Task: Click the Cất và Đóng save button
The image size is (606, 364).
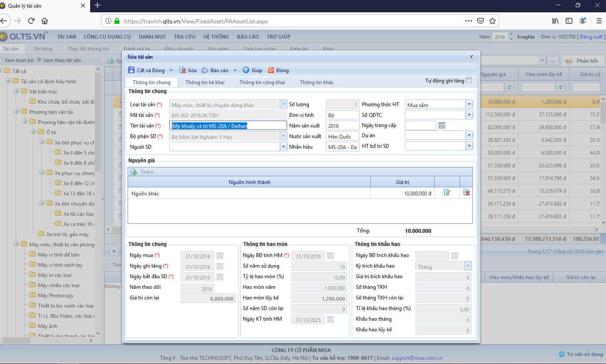Action: [x=147, y=71]
